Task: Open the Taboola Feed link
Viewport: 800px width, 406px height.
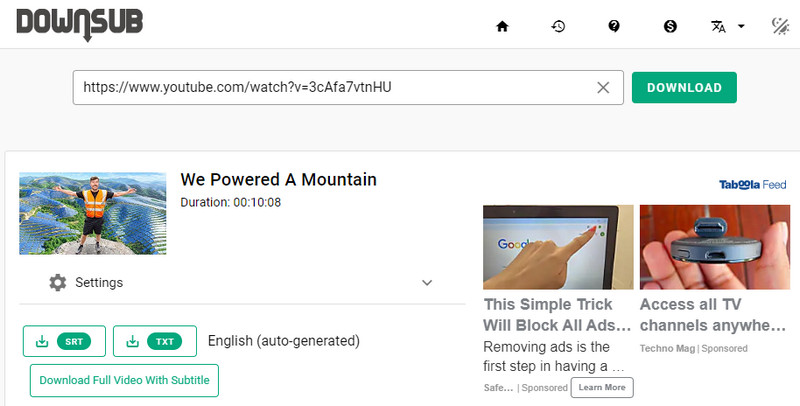Action: point(753,185)
